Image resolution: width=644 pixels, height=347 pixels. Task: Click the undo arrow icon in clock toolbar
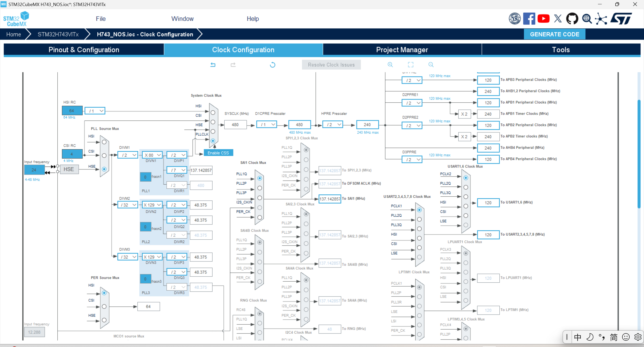[x=213, y=65]
